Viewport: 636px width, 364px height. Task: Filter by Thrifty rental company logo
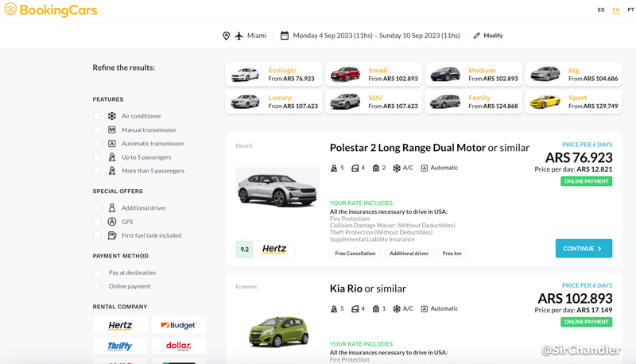pos(120,346)
